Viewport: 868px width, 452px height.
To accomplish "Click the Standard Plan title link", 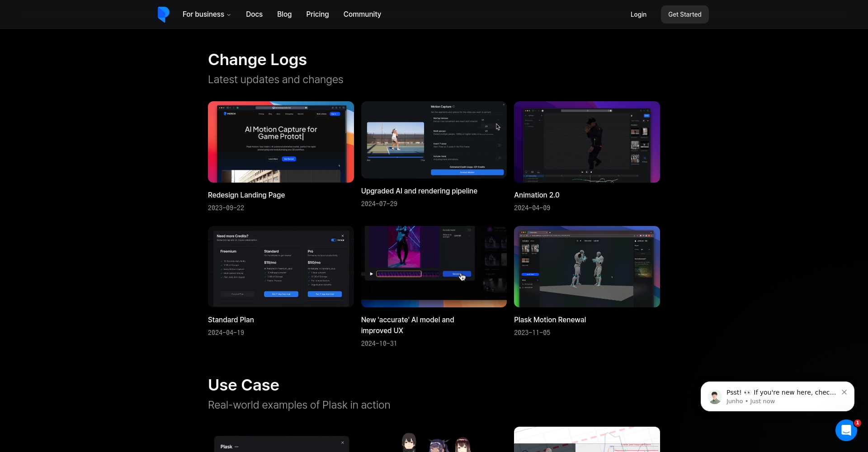I will (x=231, y=320).
